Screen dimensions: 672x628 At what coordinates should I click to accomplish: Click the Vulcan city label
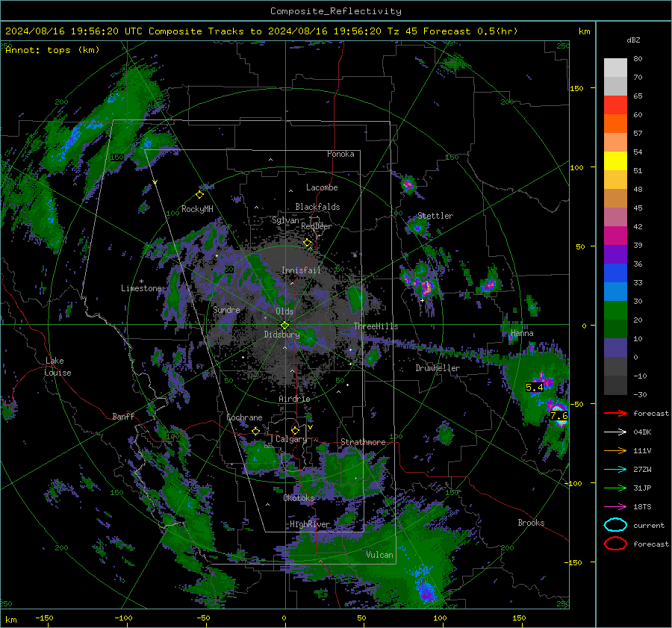pos(379,555)
